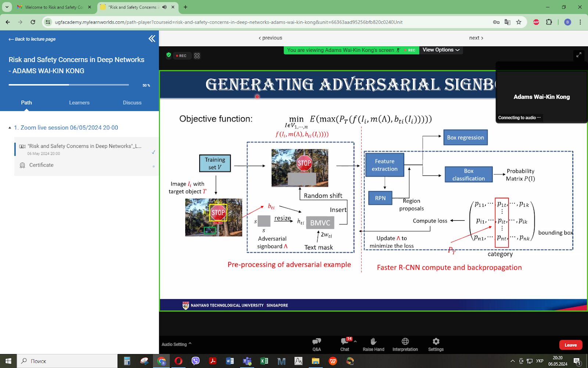Open the Chrome profile avatar
The width and height of the screenshot is (588, 368).
click(x=567, y=22)
